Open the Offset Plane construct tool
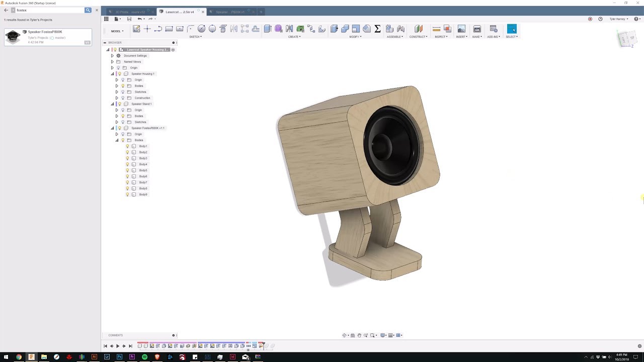 point(419,29)
